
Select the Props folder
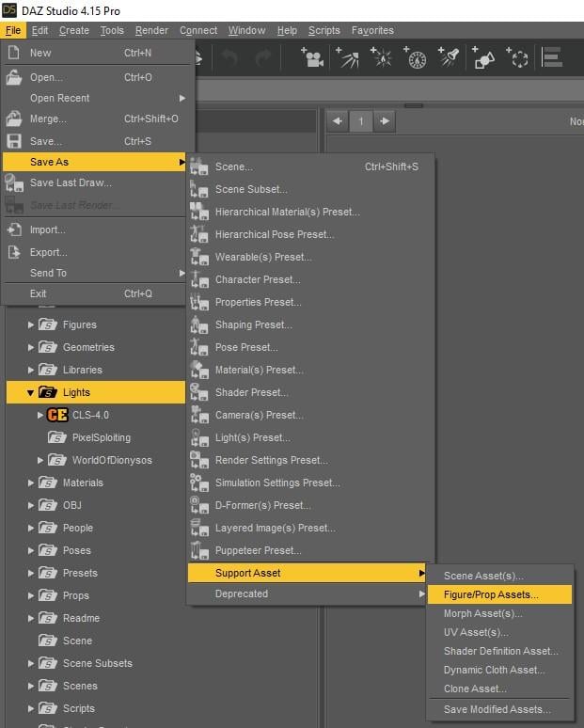pos(76,595)
